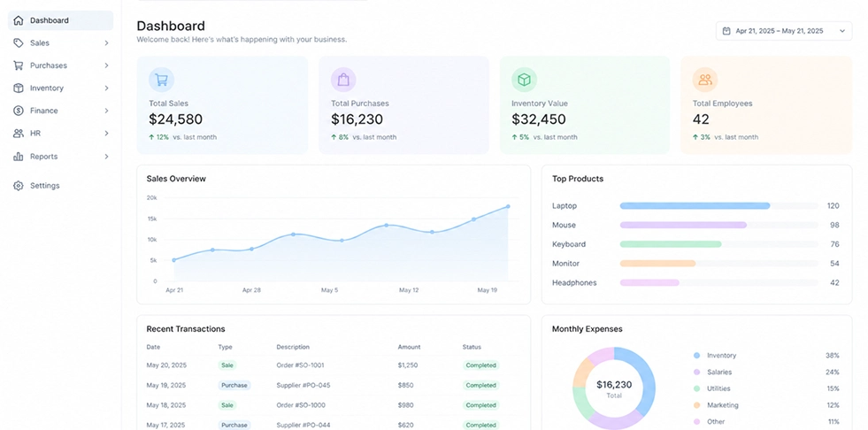The width and height of the screenshot is (868, 430).
Task: Click the calendar icon in date range picker
Action: point(726,31)
